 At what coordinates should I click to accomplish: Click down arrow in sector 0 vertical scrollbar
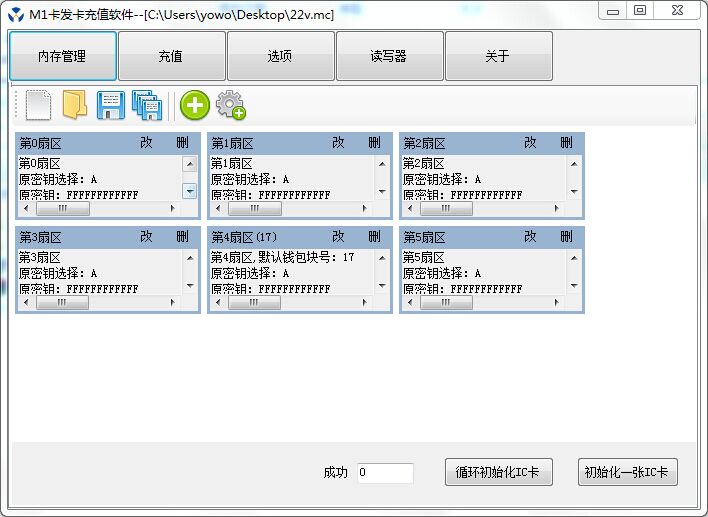[189, 191]
